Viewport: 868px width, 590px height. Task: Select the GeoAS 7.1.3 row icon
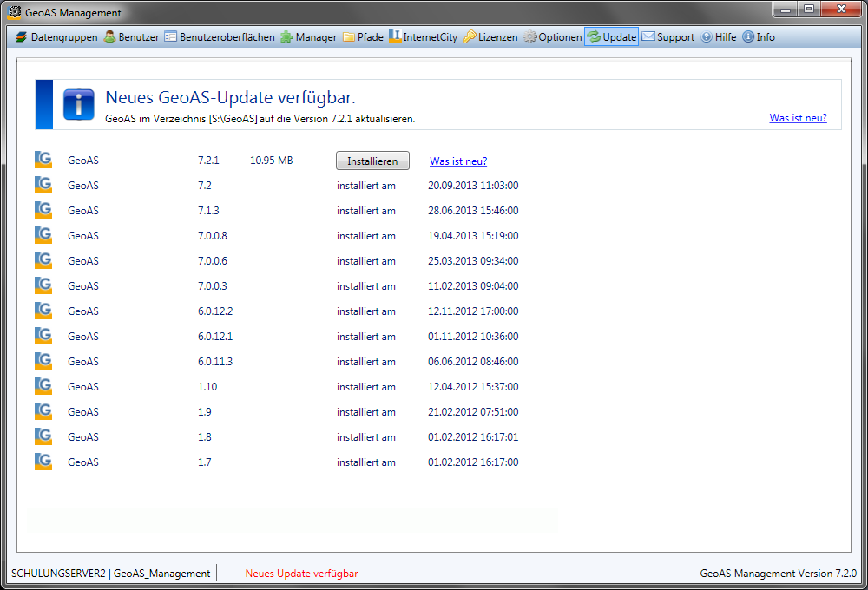point(43,210)
